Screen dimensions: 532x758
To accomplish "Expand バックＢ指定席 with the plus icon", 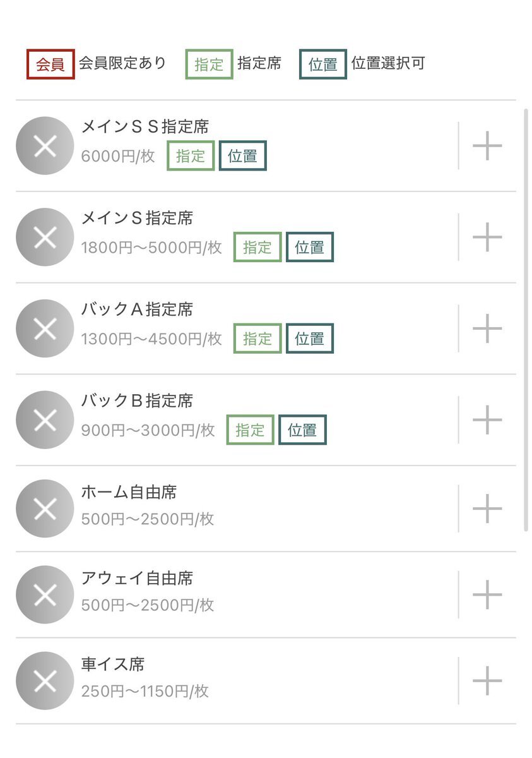I will [487, 420].
